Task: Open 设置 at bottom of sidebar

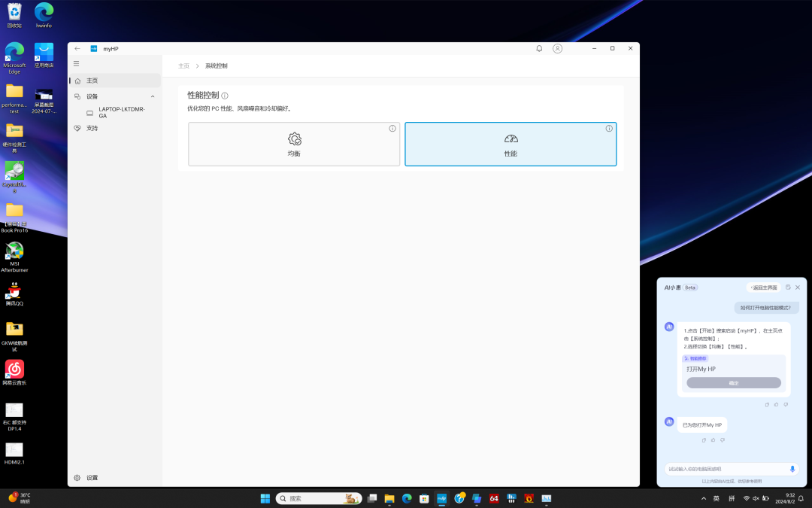Action: (x=92, y=478)
